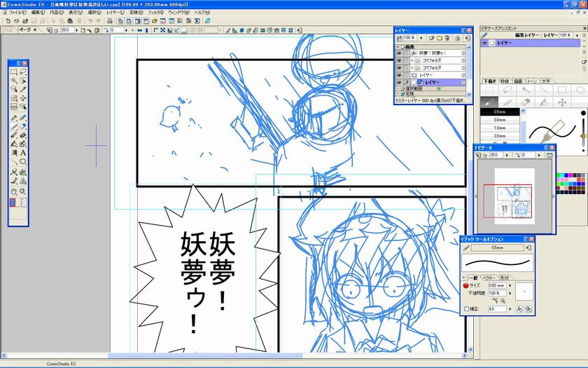Viewport: 588px width, 368px height.
Task: Select the text tool labeled A
Action: click(x=23, y=153)
